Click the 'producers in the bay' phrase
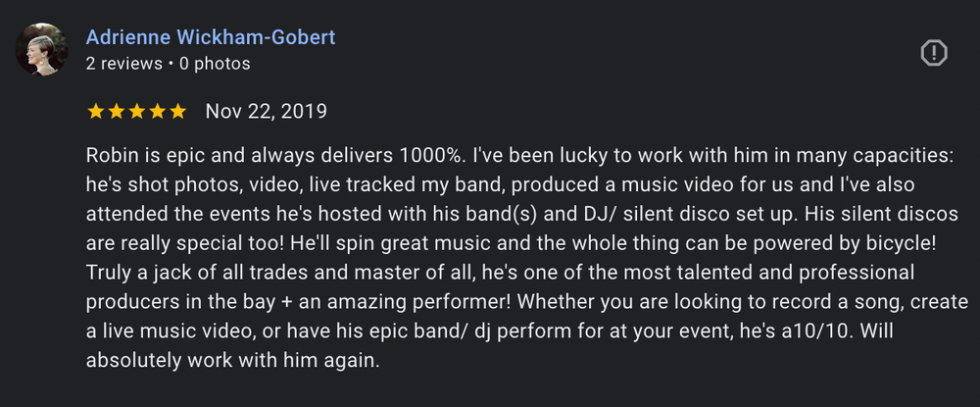The height and width of the screenshot is (407, 980). point(180,302)
